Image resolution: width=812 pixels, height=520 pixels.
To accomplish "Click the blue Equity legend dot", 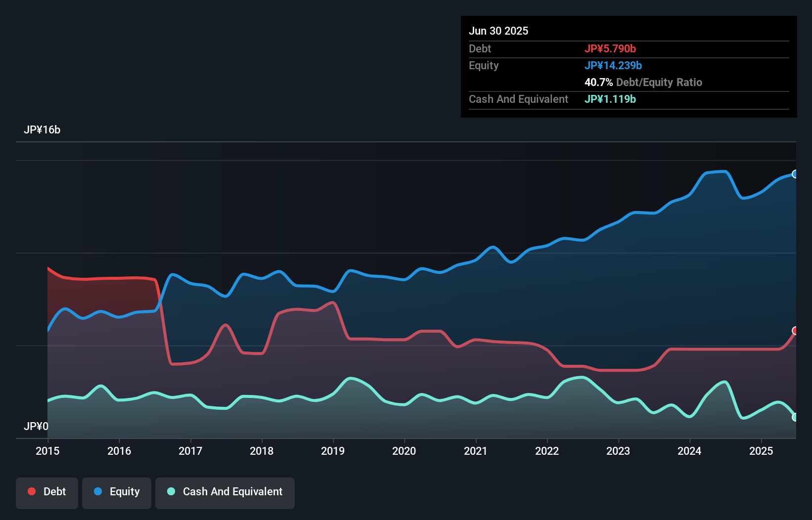I will 98,491.
